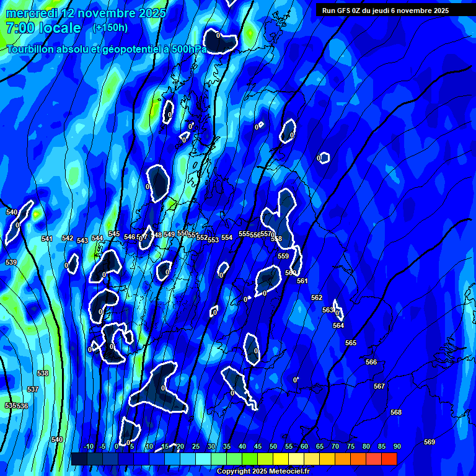
Task: Click the 566 geopotential contour label
Action: pos(371,363)
